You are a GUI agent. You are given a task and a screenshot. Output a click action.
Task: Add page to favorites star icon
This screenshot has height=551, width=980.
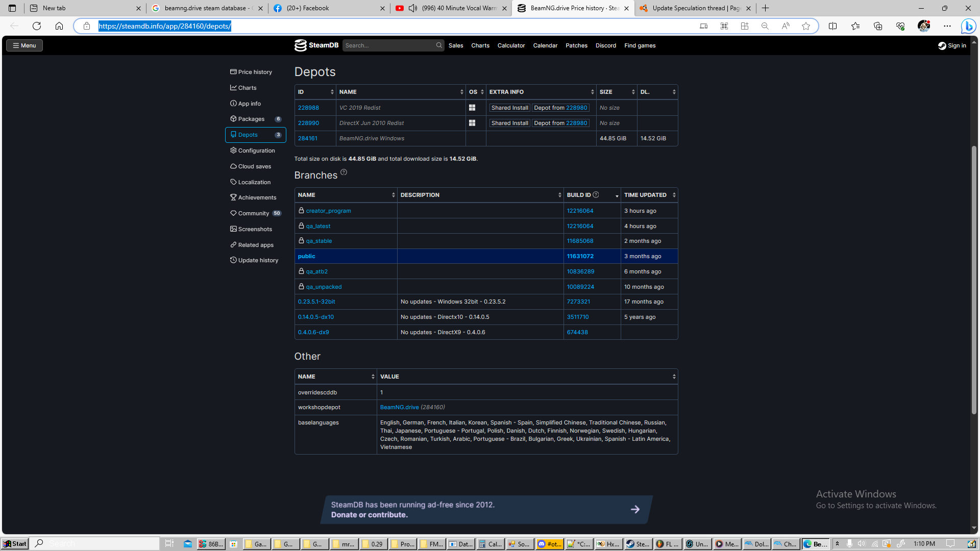pyautogui.click(x=806, y=26)
